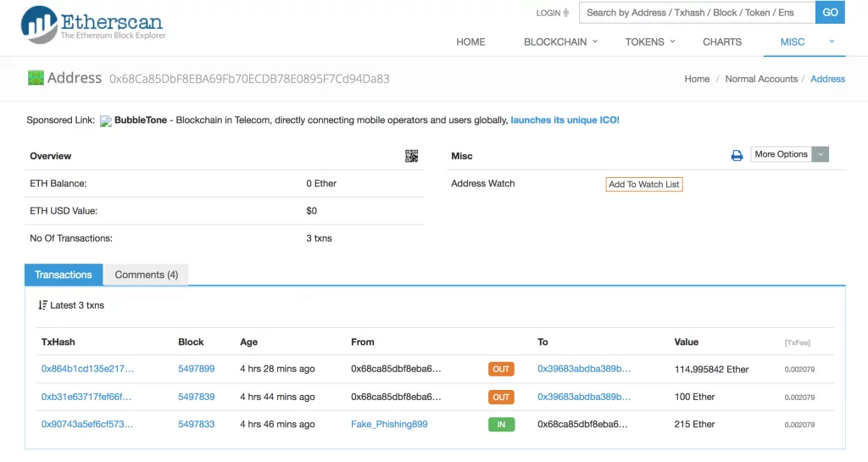Screen dimensions: 868x462
Task: Open block 5497899 link
Action: coord(197,369)
